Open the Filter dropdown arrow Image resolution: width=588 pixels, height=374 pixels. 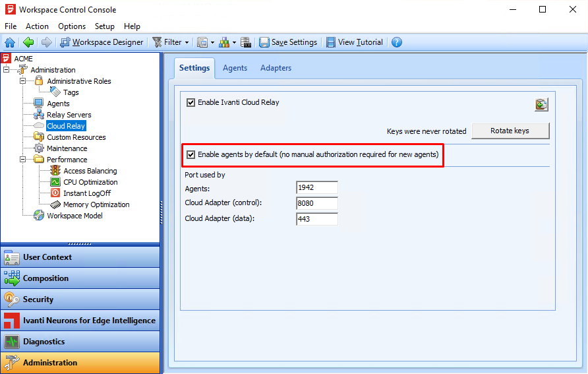coord(187,42)
